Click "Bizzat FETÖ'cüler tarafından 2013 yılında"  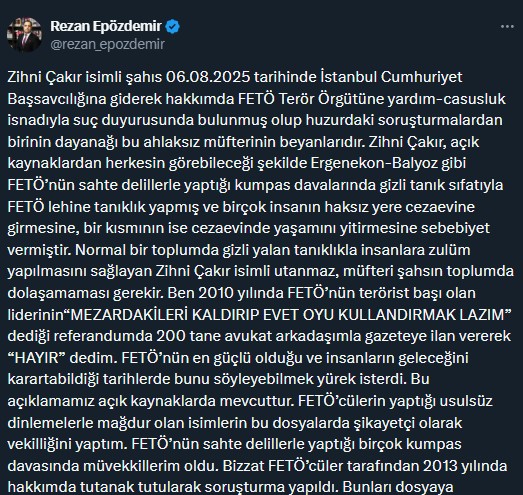pos(365,466)
